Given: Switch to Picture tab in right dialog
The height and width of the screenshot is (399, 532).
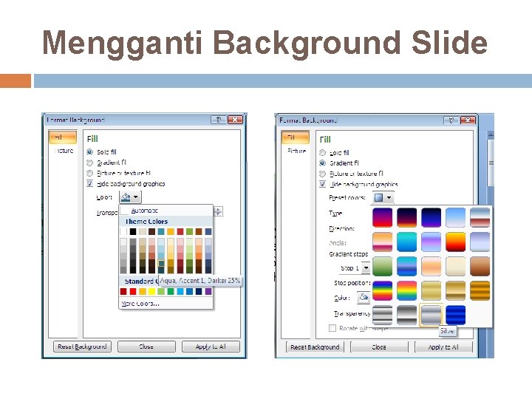Looking at the screenshot, I should (x=296, y=151).
